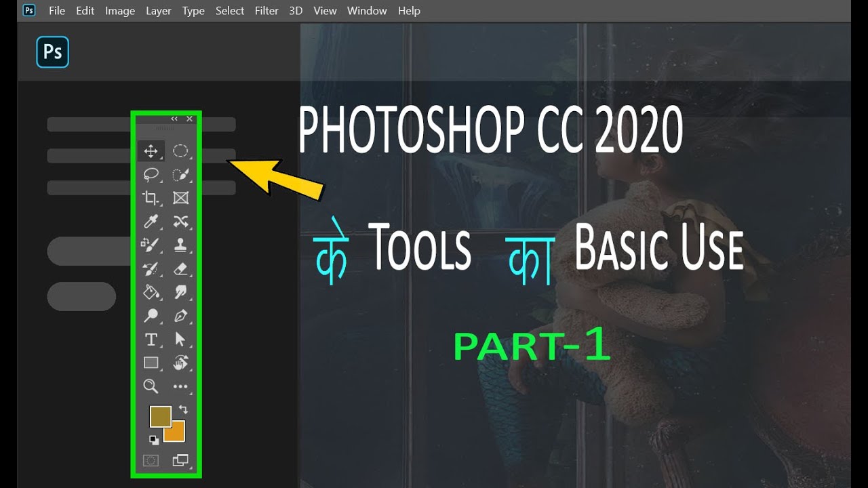Select the Frame tool
Screen dimensions: 868x488
pyautogui.click(x=180, y=198)
